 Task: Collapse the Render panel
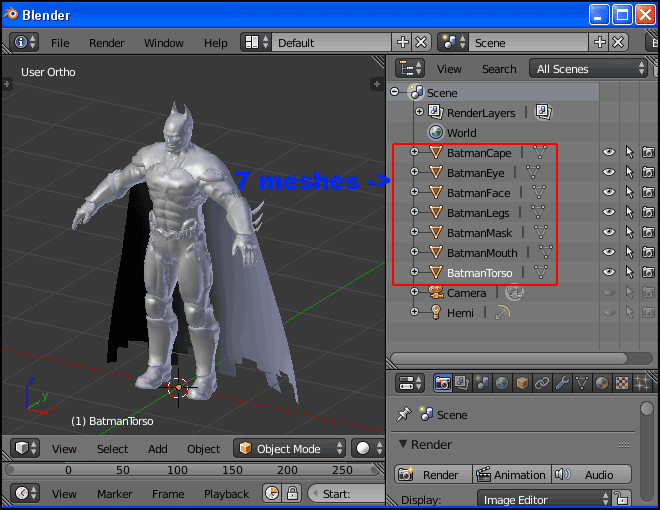pyautogui.click(x=403, y=444)
